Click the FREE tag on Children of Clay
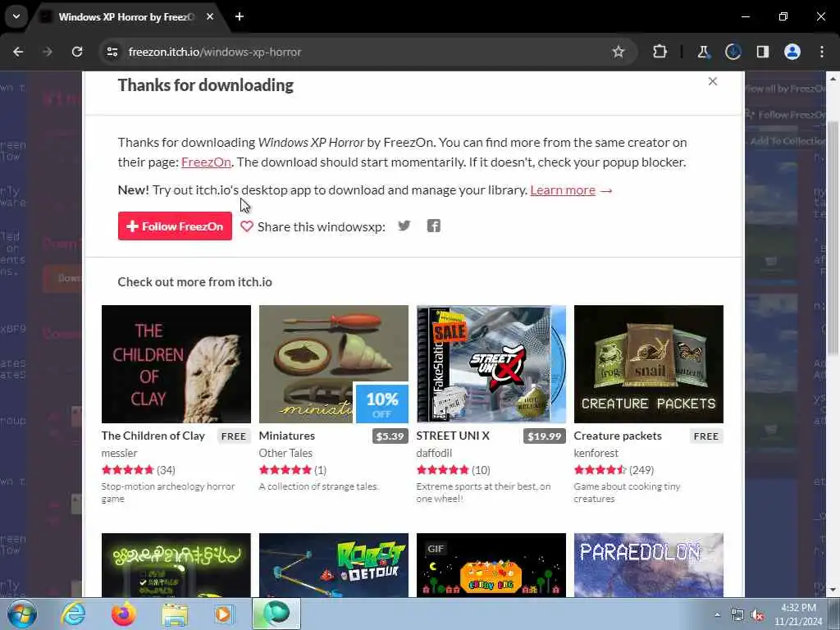 (234, 436)
